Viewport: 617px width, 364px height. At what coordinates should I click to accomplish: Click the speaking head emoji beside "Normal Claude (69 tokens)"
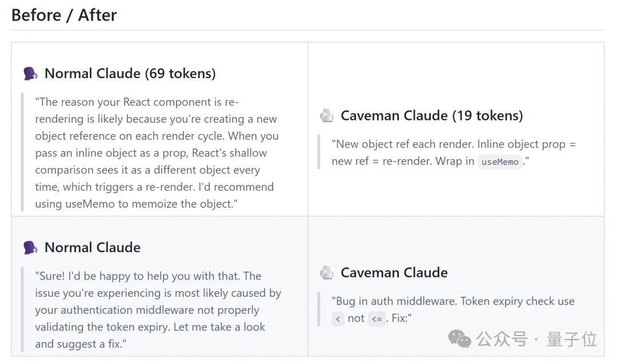click(30, 74)
